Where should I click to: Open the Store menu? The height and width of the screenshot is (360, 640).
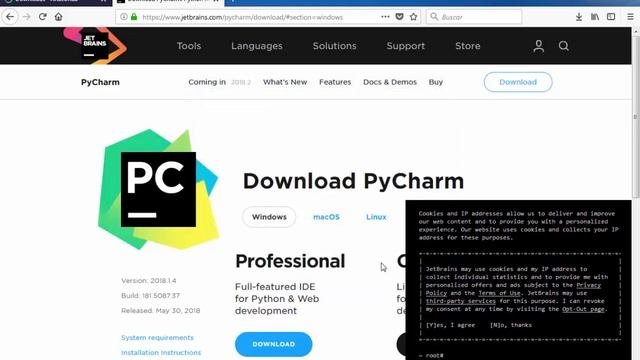point(468,46)
